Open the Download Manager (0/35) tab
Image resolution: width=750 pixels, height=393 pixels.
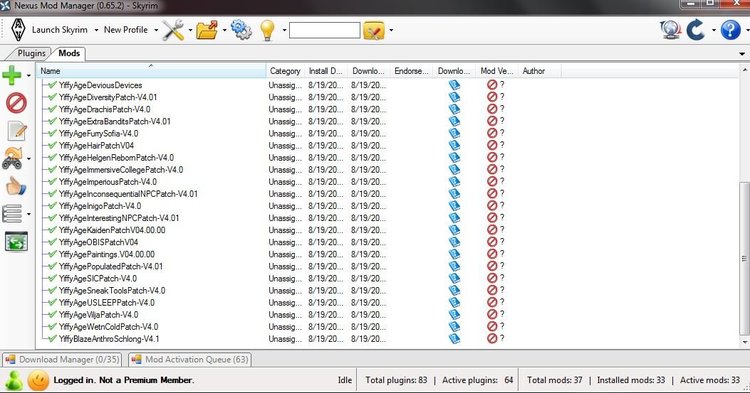[62, 360]
